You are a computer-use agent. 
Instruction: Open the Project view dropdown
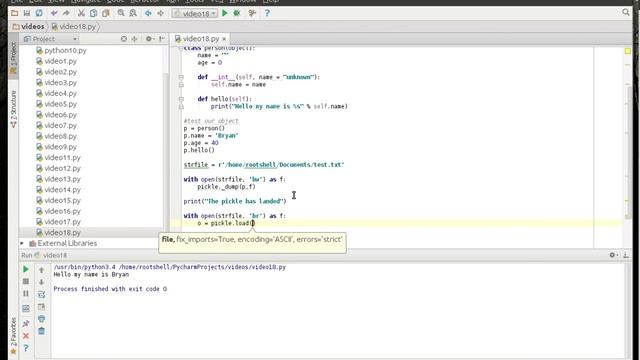pos(50,39)
